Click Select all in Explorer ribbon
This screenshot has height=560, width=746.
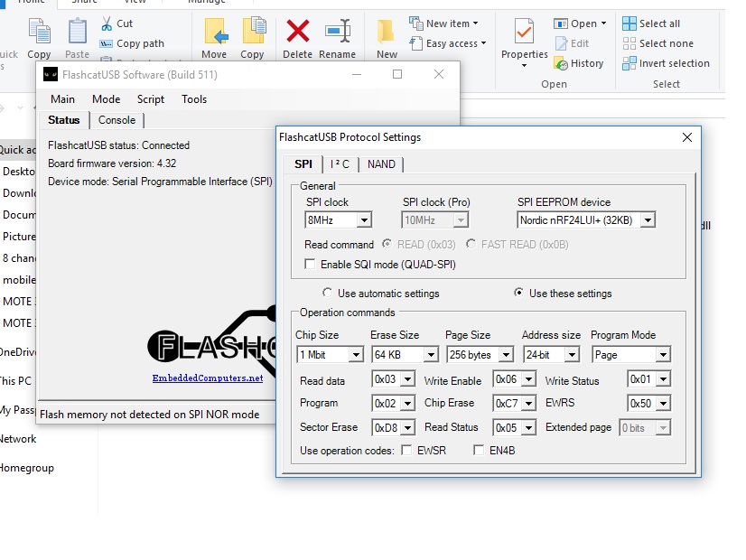coord(651,23)
